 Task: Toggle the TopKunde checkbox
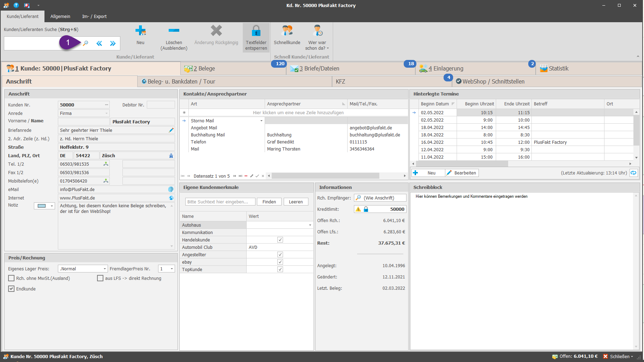280,269
